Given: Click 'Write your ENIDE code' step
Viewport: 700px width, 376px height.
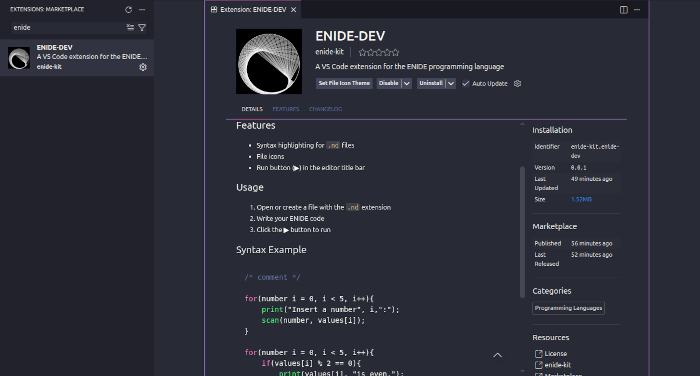Looking at the screenshot, I should click(290, 218).
